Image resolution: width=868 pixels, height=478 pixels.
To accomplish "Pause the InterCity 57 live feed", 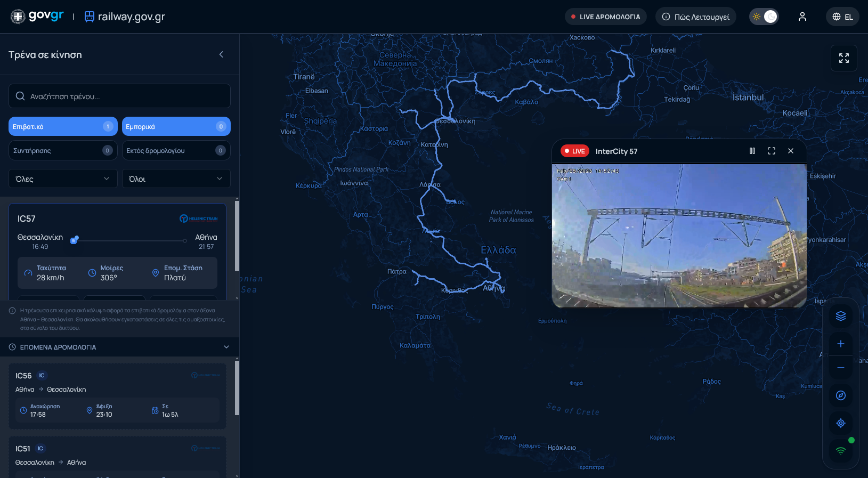I will [752, 151].
